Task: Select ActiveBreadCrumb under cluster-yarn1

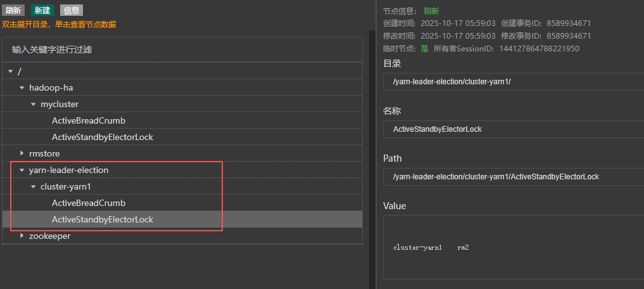Action: pyautogui.click(x=89, y=203)
